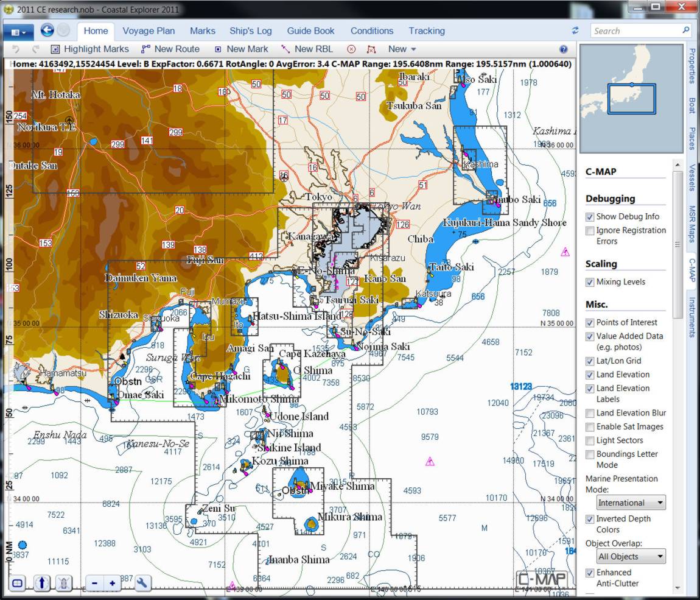Click New Route button
Viewport: 700px width, 600px height.
[x=170, y=49]
